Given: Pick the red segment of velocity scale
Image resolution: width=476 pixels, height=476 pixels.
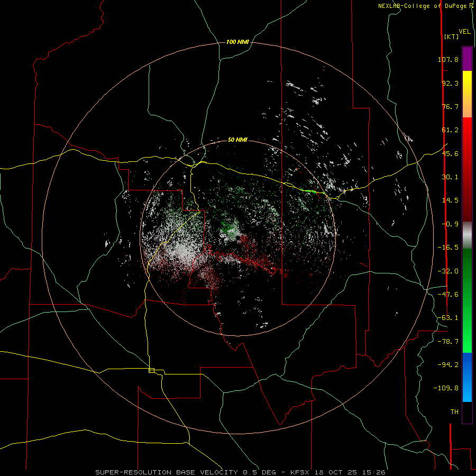Looking at the screenshot, I should (x=467, y=169).
